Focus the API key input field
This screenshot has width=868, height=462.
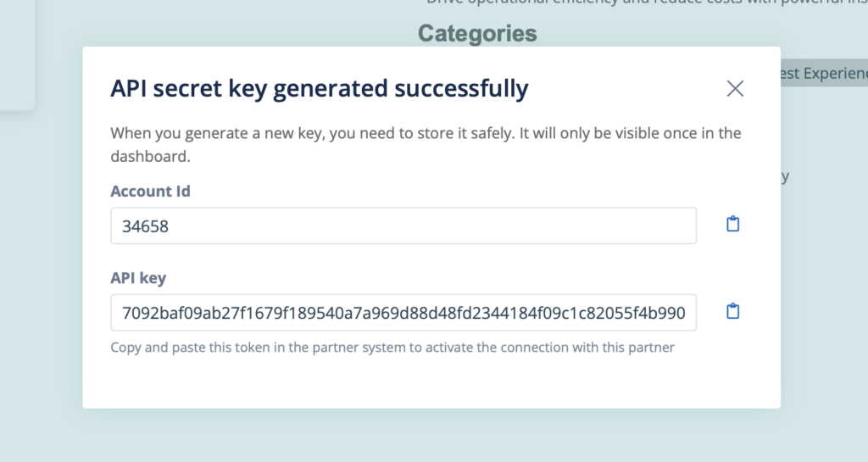403,313
